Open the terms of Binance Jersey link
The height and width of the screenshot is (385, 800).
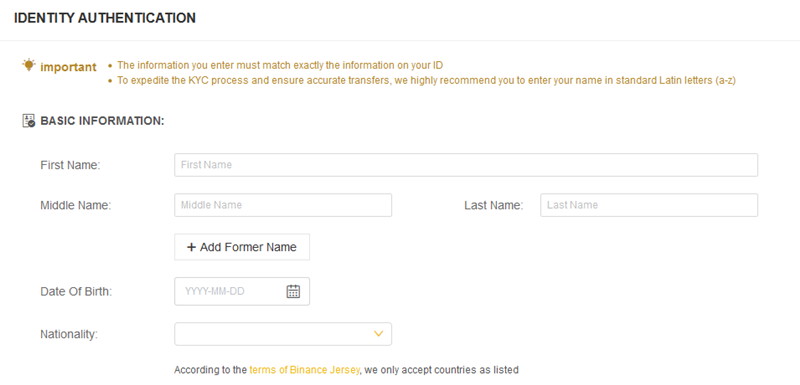[x=304, y=370]
